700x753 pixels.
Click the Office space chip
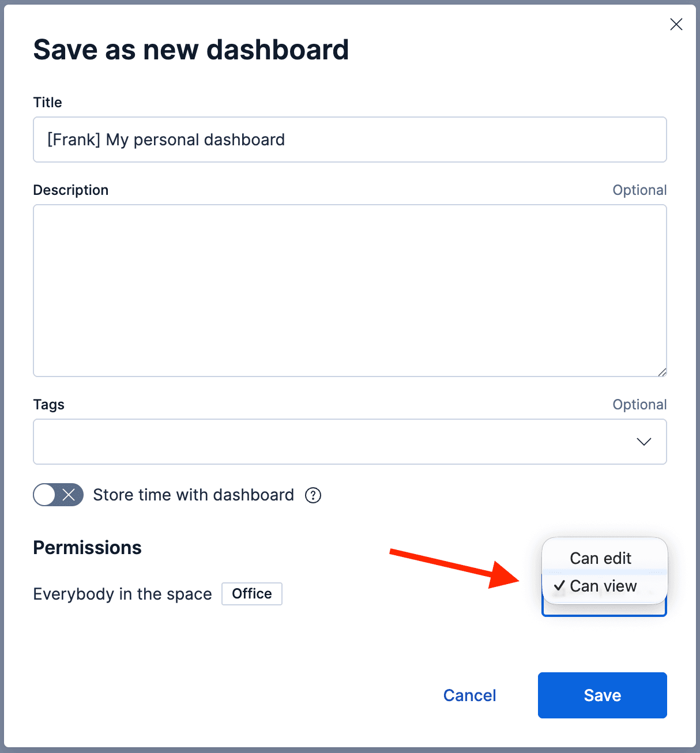(251, 593)
